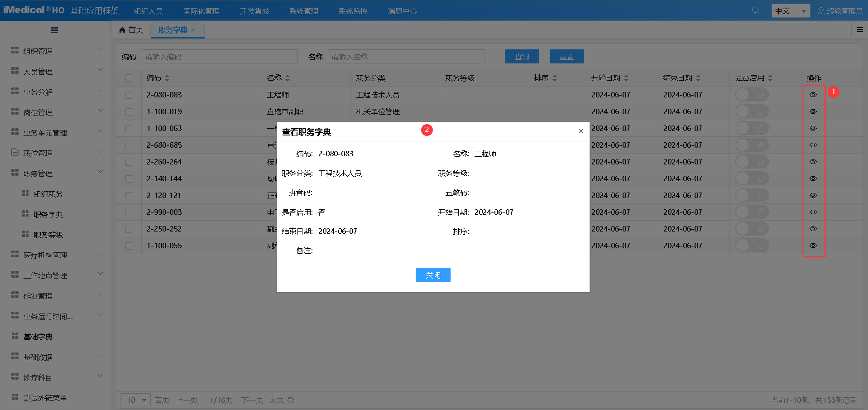Collapse sidebar using the hamburger icon
868x410 pixels.
(54, 30)
